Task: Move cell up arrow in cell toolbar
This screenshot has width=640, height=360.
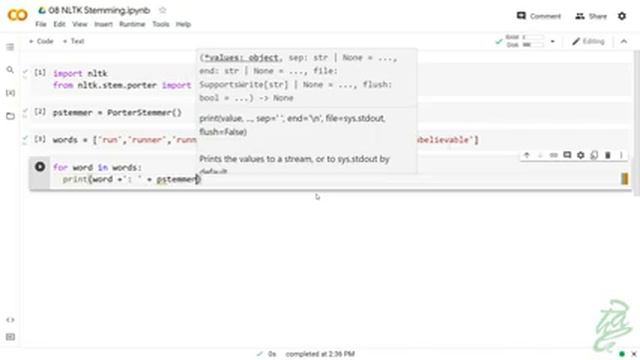Action: 527,155
